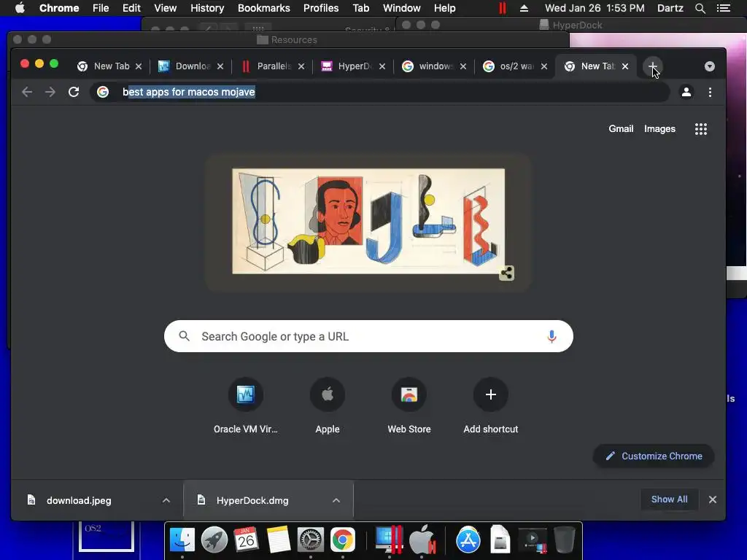Close the downloads bar
This screenshot has height=560, width=747.
(x=712, y=499)
